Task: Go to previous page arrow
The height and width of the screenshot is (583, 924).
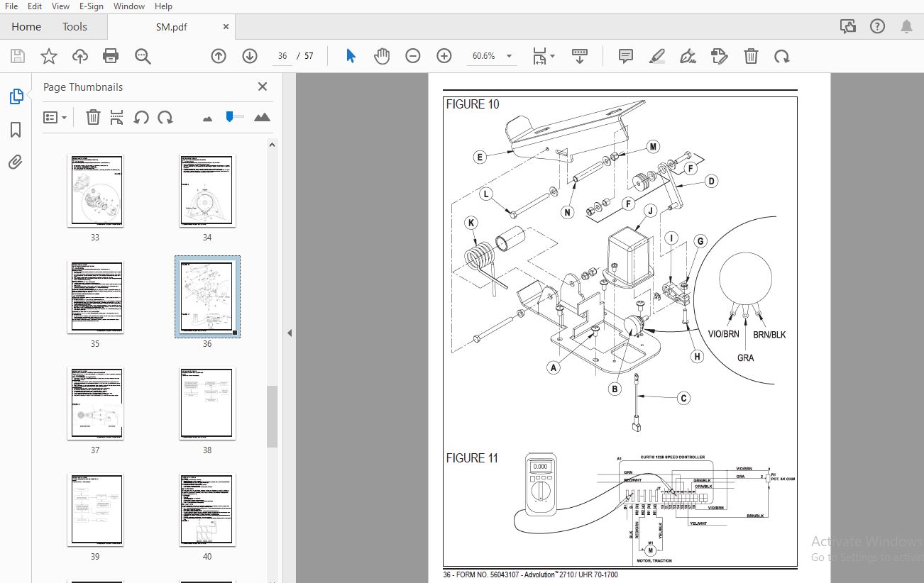Action: 219,56
